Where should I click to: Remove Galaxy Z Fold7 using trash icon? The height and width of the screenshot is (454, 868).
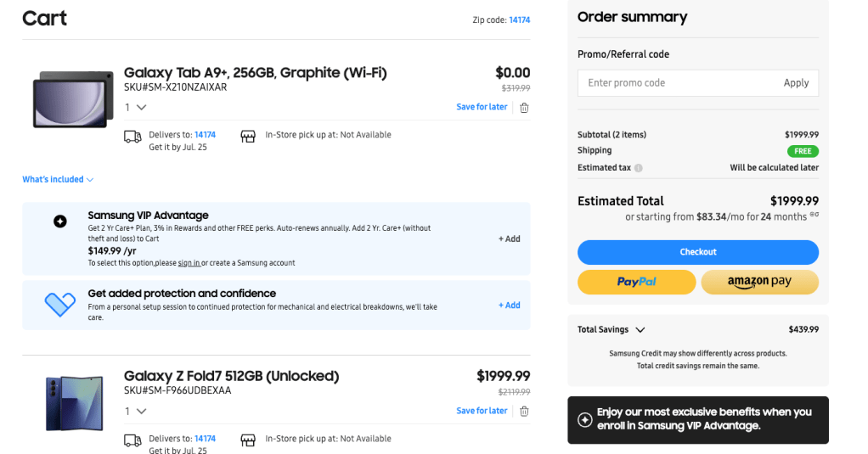click(524, 412)
